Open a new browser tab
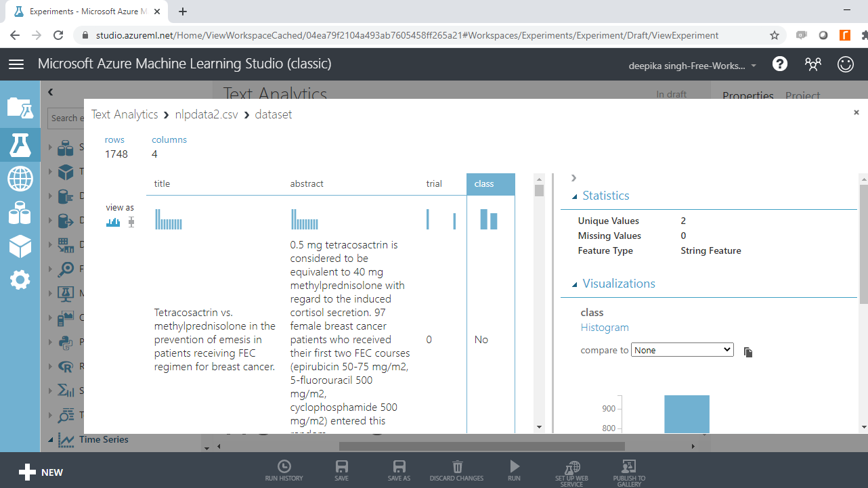The image size is (868, 488). 183,12
